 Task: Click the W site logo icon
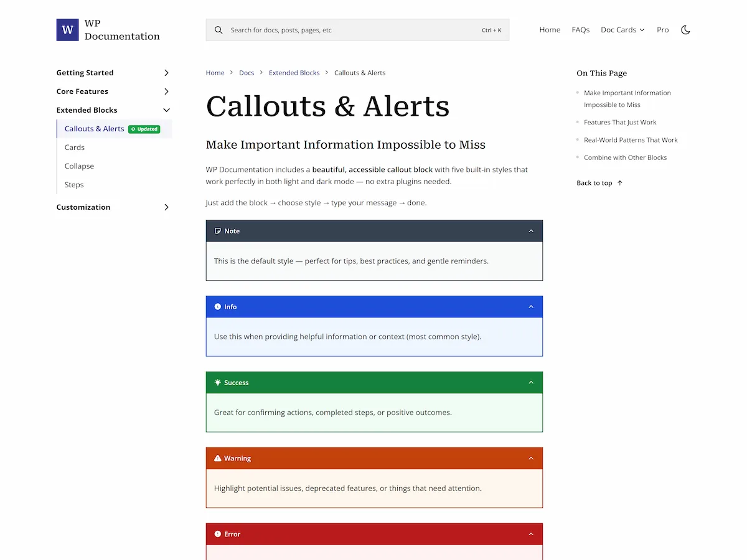click(x=67, y=30)
